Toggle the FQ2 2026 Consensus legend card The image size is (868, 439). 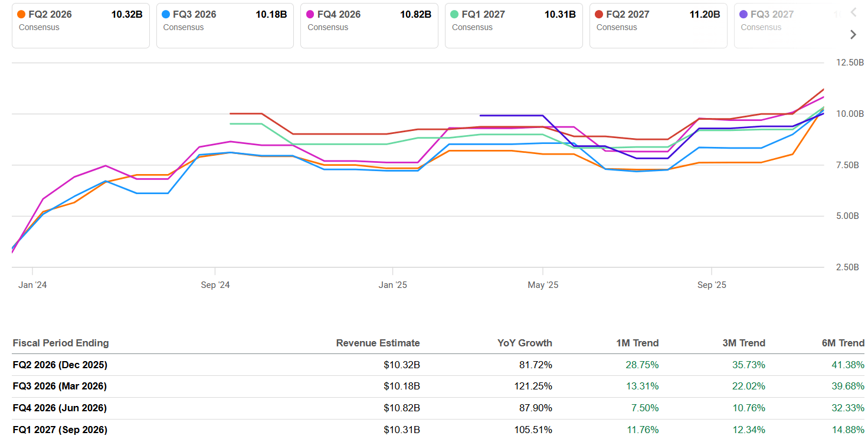[x=80, y=25]
